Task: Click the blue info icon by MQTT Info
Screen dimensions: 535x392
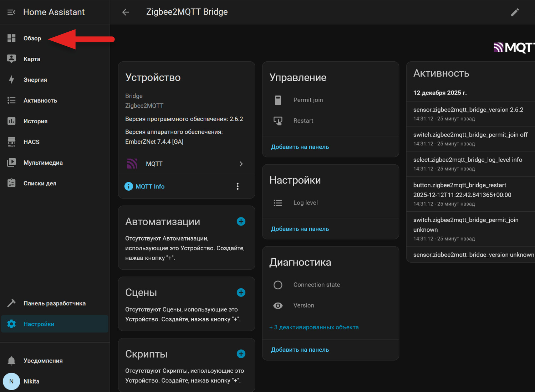Action: coord(128,186)
